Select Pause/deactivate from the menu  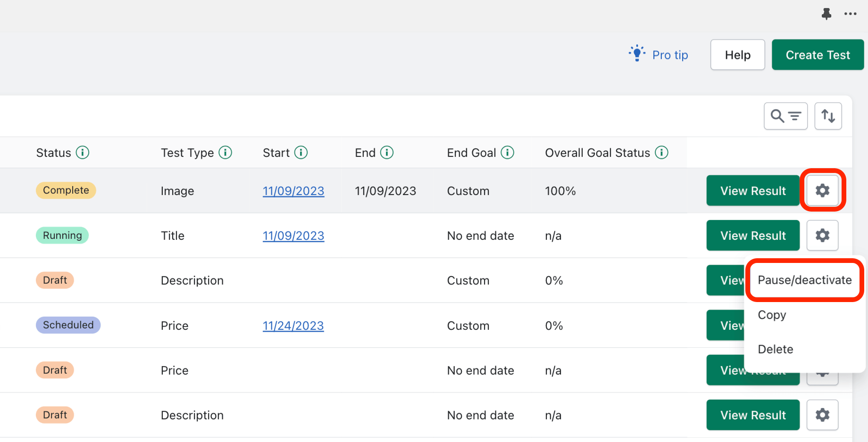[804, 280]
